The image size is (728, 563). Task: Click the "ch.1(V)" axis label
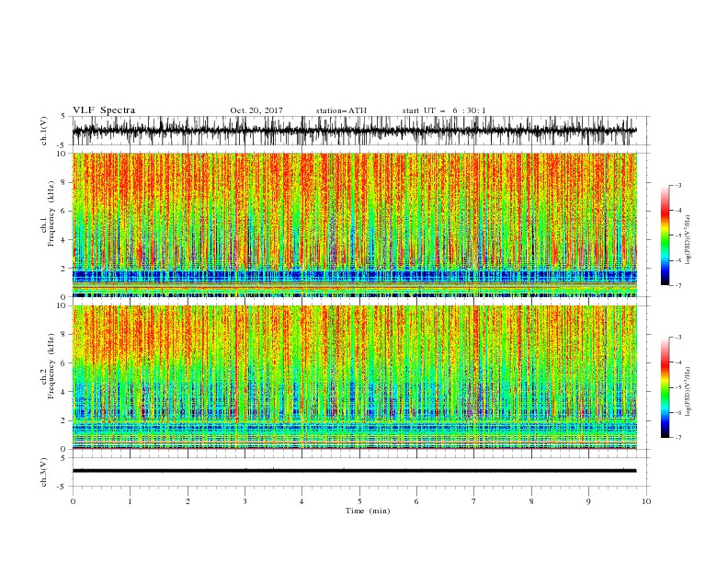tap(44, 131)
